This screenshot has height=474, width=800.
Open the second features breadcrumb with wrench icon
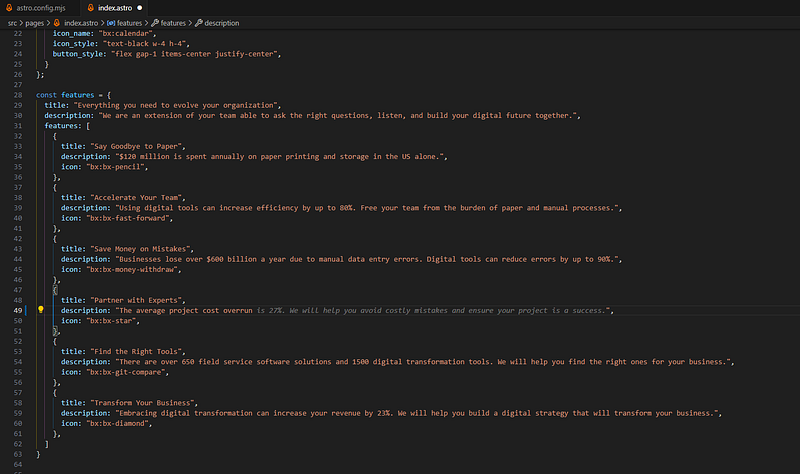[168, 23]
